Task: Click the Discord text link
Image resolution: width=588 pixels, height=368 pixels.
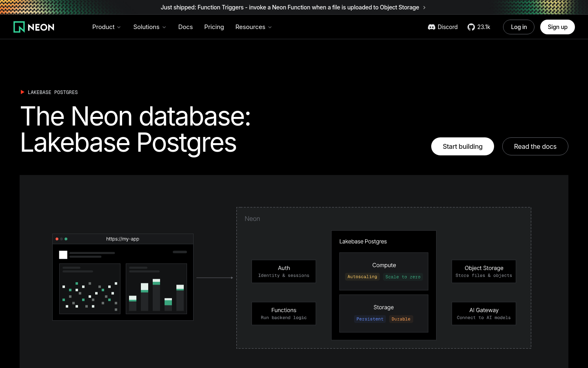Action: [x=448, y=27]
